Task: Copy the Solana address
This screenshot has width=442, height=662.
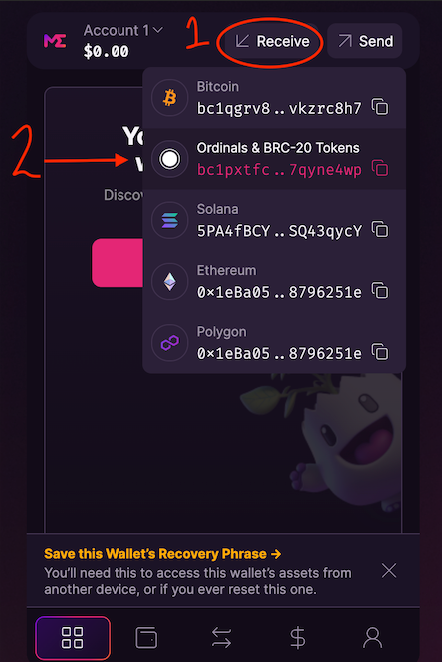Action: 380,229
